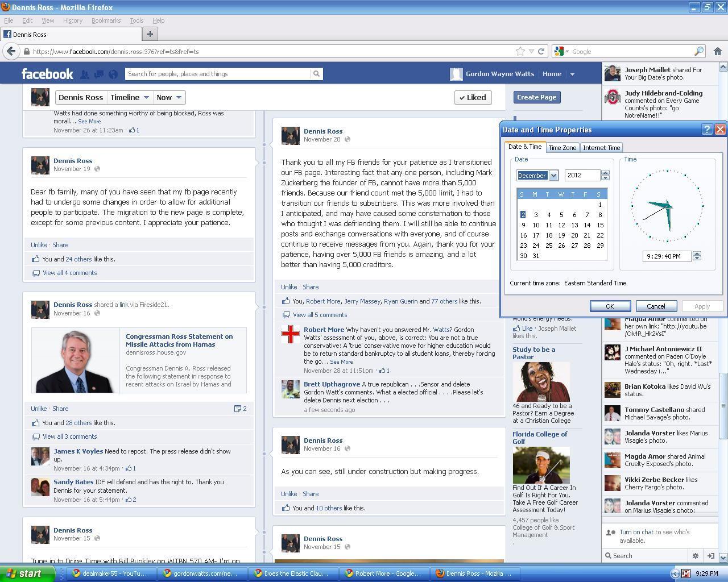Screen dimensions: 728x582
Task: Switch to dealmaker55 YouTube taskbar window
Action: (110, 573)
